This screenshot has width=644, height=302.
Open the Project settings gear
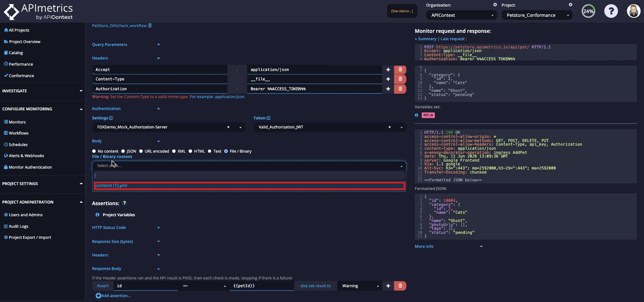570,5
